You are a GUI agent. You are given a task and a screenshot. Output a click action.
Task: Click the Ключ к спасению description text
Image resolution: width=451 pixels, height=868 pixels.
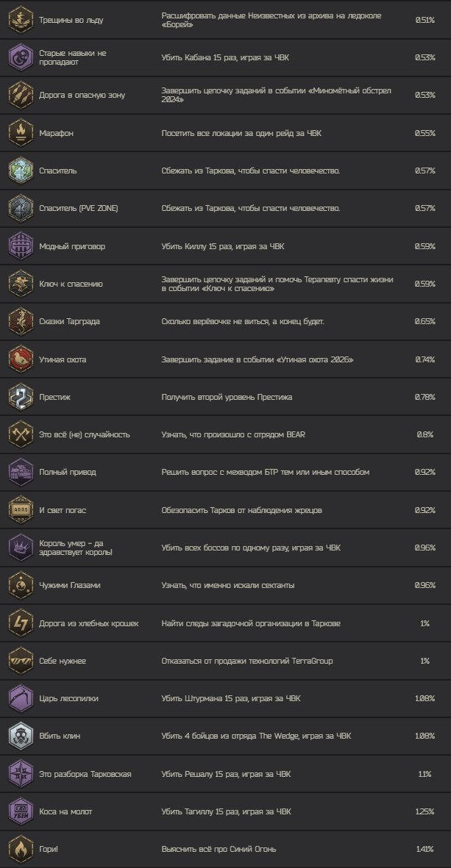pos(277,284)
